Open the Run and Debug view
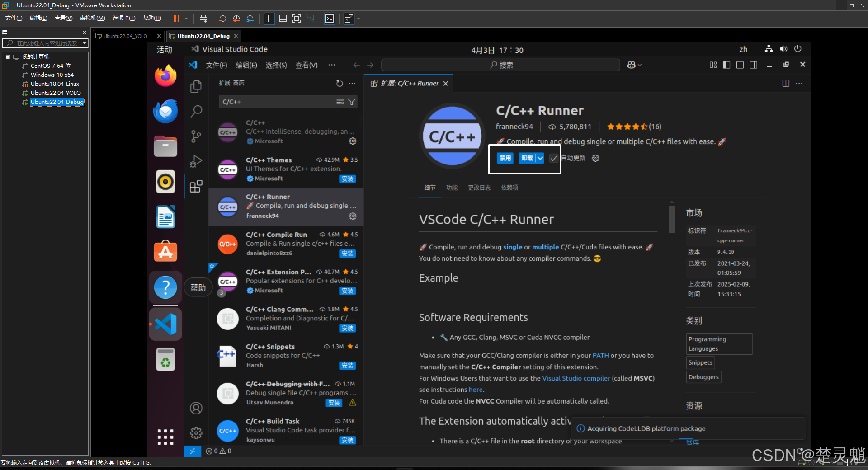The image size is (868, 470). coord(196,161)
